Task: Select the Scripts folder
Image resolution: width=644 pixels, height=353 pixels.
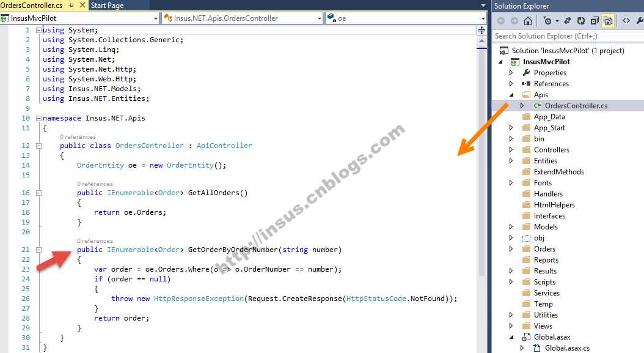Action: [x=544, y=282]
